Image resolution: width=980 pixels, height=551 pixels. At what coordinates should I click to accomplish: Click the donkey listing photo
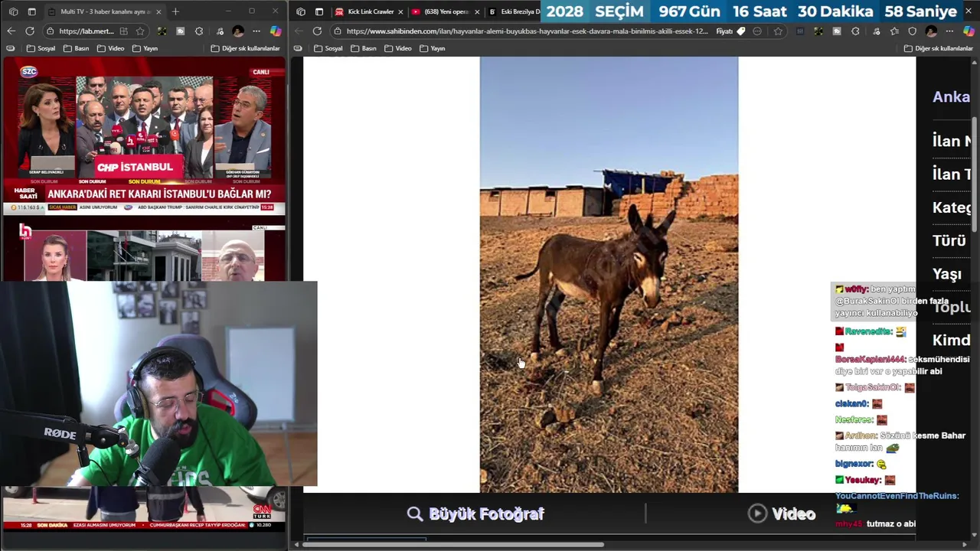pos(609,274)
